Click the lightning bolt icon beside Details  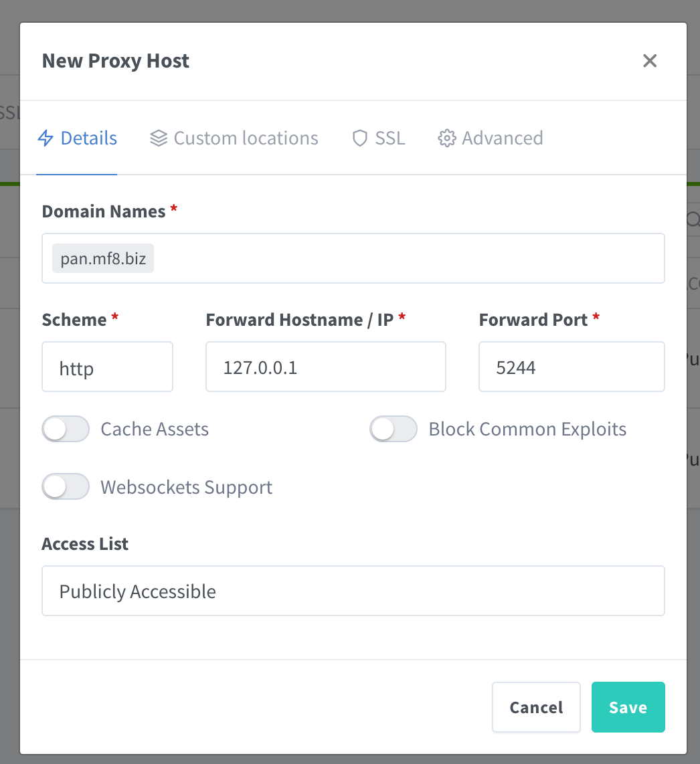pyautogui.click(x=46, y=138)
